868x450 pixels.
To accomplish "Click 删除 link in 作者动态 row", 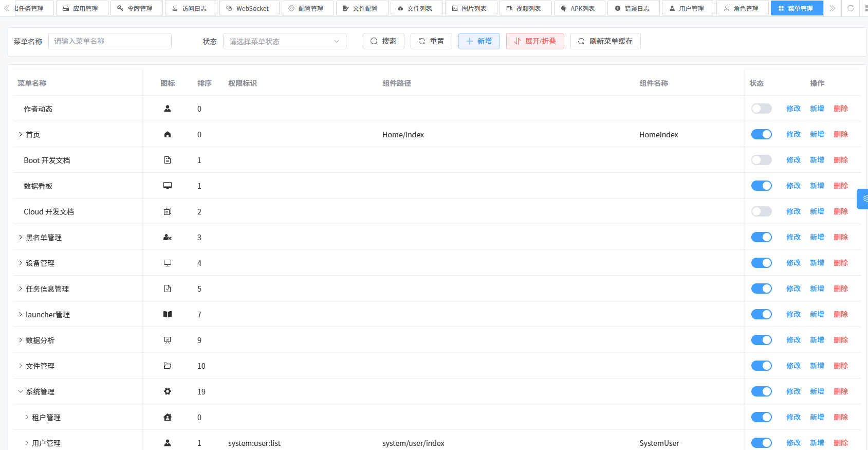I will tap(841, 109).
